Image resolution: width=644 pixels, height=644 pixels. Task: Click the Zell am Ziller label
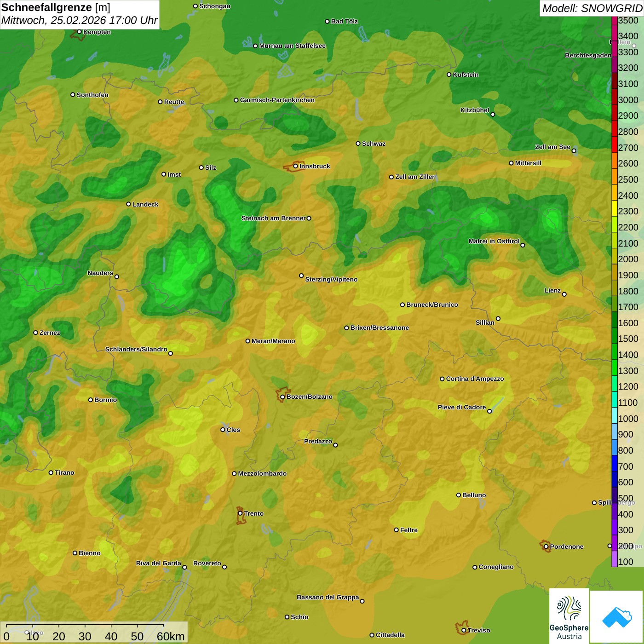415,177
